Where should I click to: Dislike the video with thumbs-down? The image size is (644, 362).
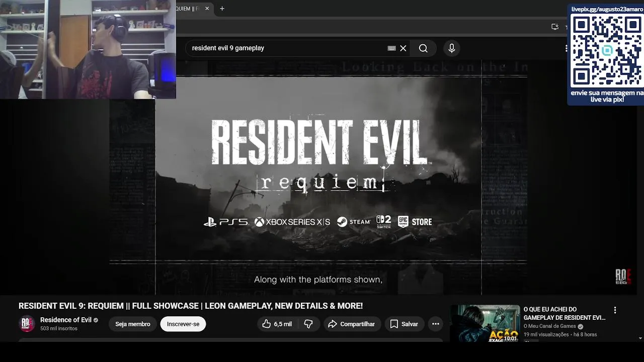pos(309,324)
